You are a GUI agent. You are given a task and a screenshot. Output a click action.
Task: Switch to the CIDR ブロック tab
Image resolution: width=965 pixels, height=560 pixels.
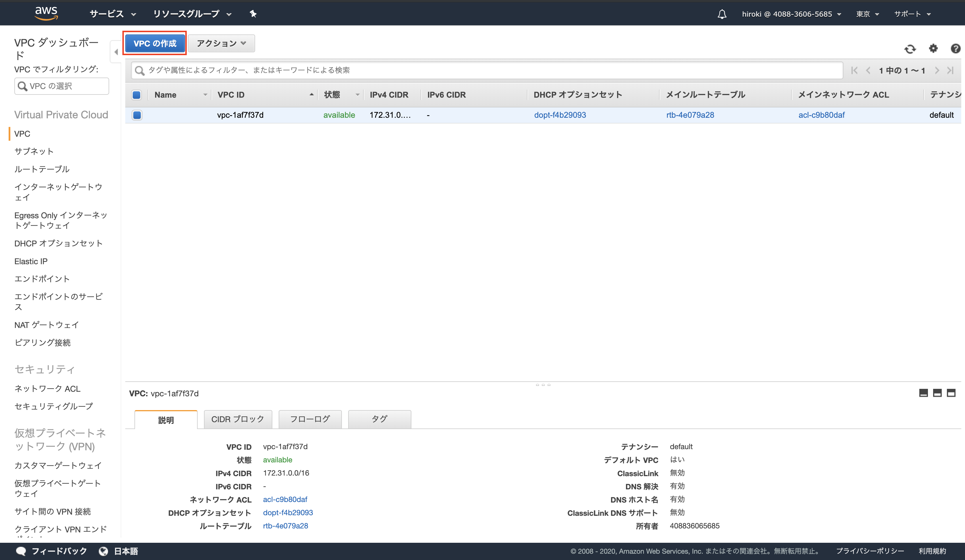click(x=237, y=419)
